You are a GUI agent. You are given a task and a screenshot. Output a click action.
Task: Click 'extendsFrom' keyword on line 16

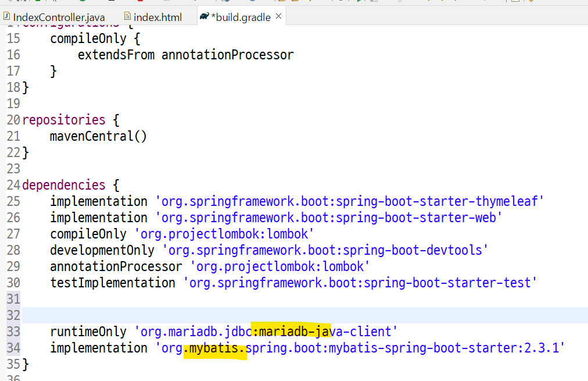click(x=116, y=55)
